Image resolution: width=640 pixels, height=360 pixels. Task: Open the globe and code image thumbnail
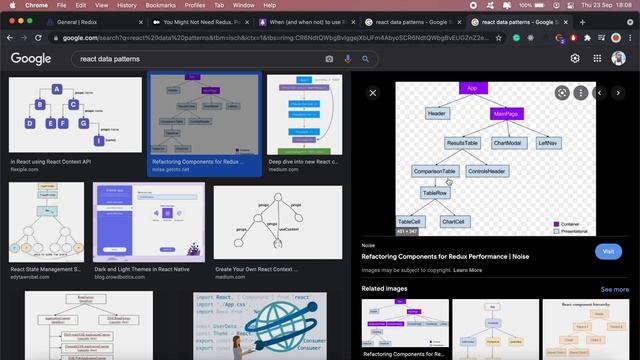tap(260, 326)
